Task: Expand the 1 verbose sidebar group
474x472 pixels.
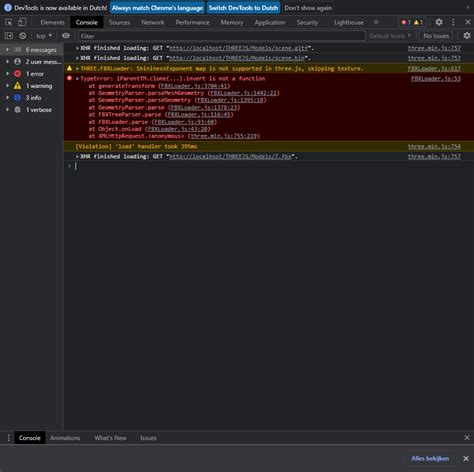Action: tap(8, 110)
